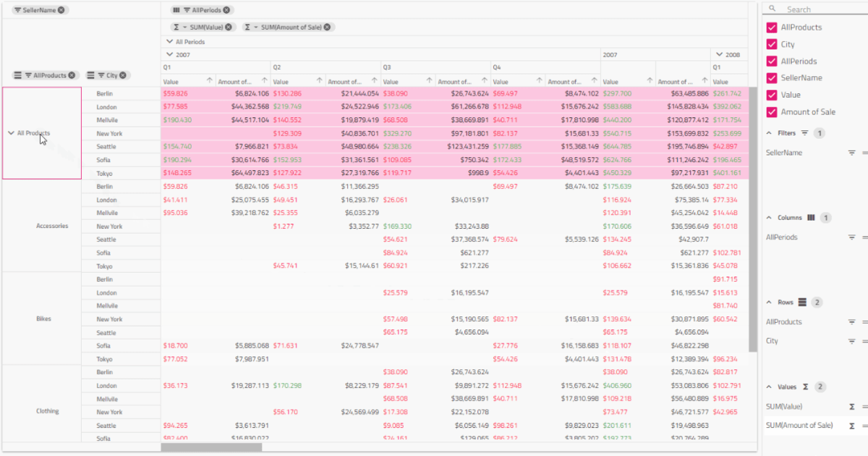
Task: Collapse the Filters section in the panel
Action: (x=769, y=133)
